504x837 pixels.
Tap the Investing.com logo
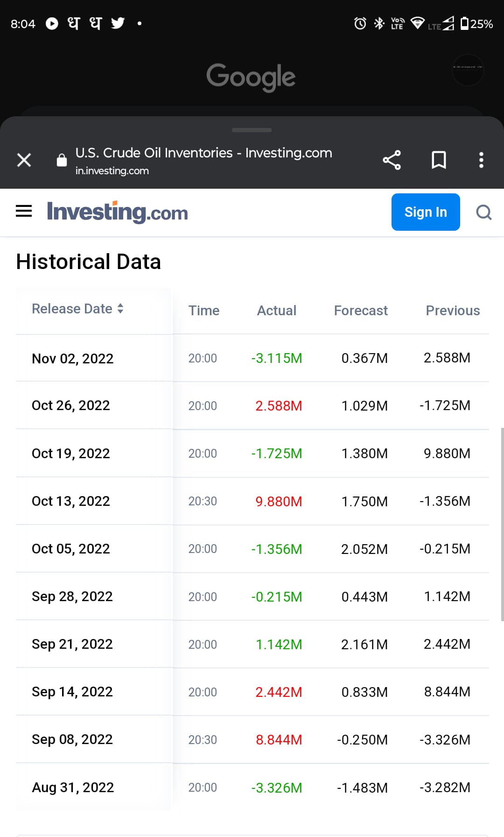click(118, 212)
